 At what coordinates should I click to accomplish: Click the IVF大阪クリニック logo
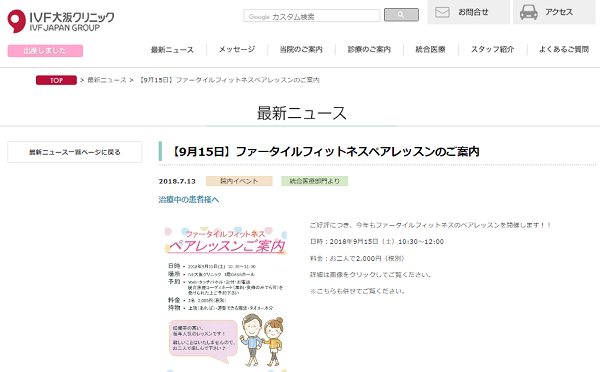[x=61, y=21]
